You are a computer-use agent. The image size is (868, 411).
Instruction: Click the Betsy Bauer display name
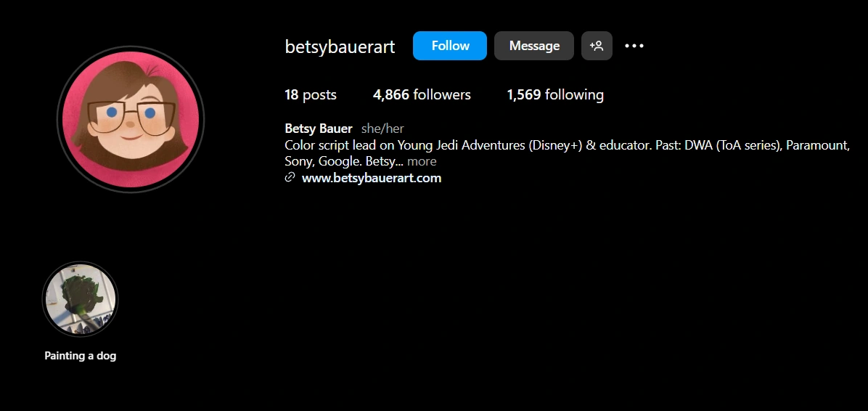click(319, 129)
